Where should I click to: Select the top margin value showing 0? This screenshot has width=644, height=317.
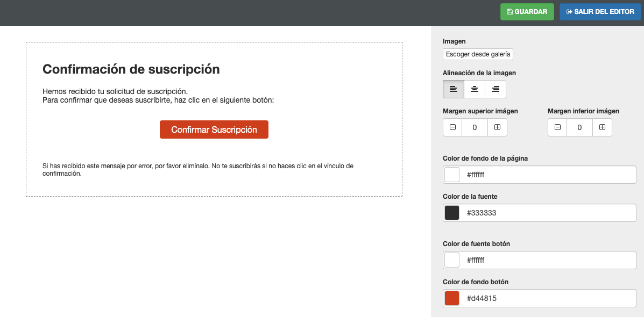[475, 127]
